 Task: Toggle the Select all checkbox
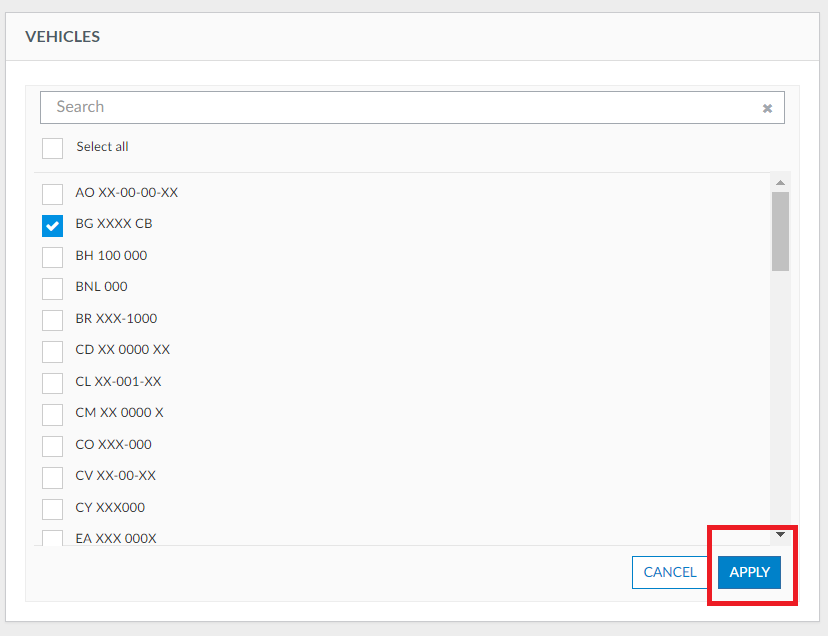coord(52,147)
